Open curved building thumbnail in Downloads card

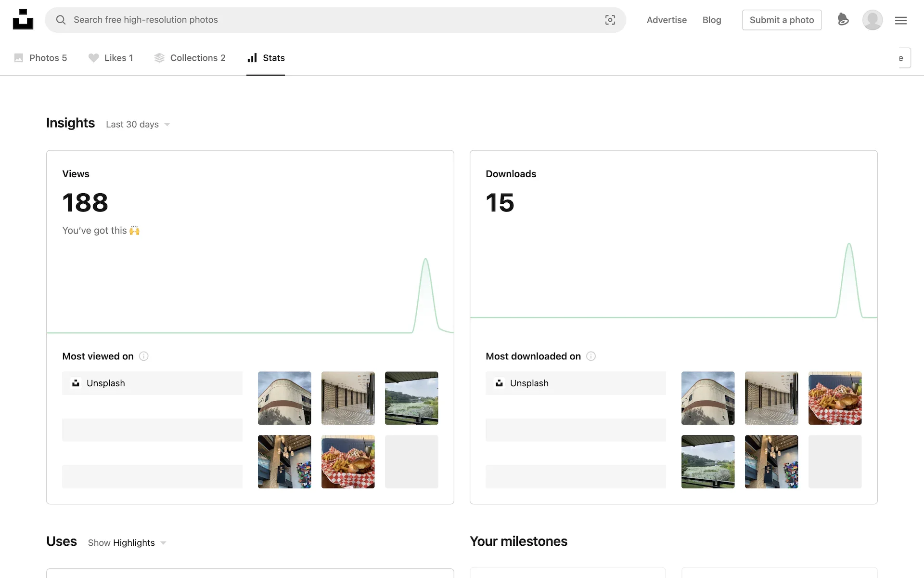coord(708,398)
